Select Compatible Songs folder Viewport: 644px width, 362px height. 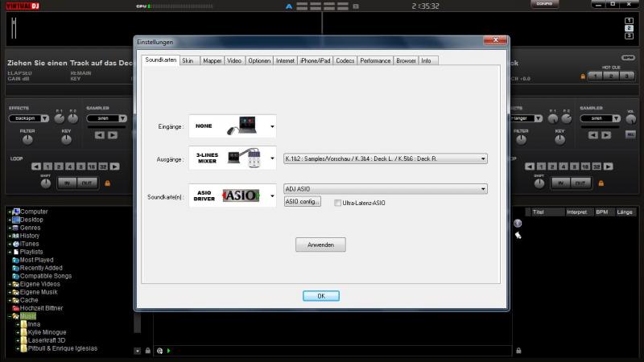click(x=46, y=276)
